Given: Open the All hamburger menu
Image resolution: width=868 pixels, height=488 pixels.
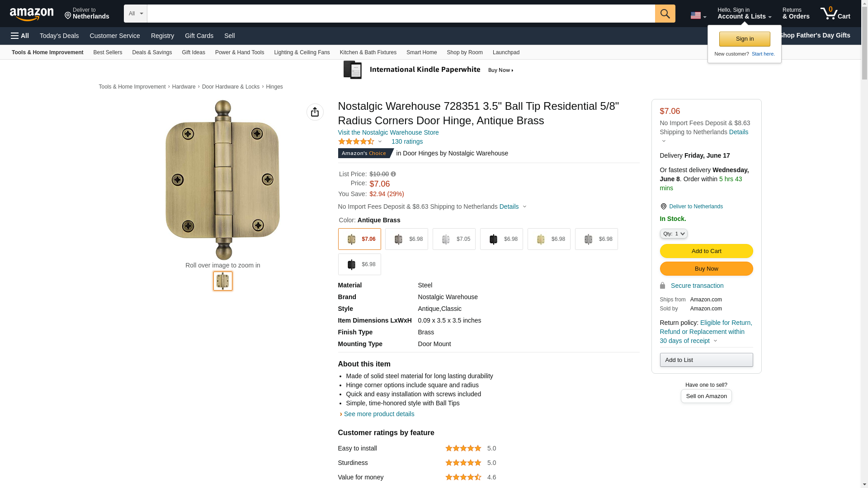Looking at the screenshot, I should (x=20, y=36).
